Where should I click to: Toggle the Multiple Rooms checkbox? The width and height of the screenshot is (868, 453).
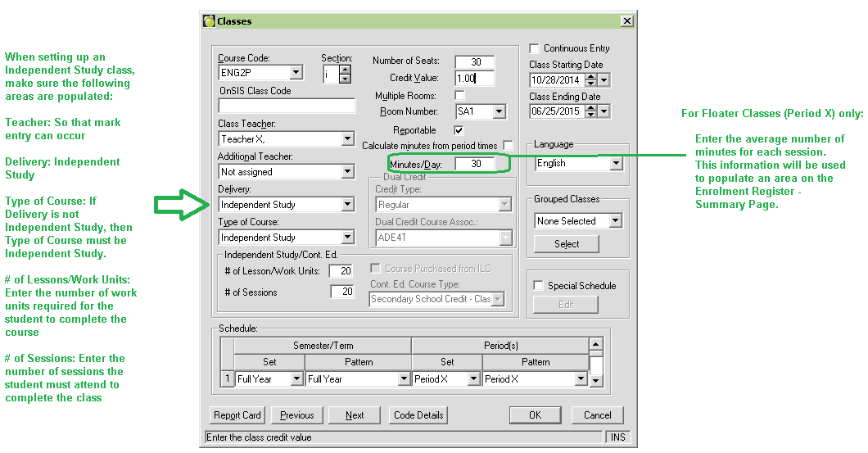point(459,95)
